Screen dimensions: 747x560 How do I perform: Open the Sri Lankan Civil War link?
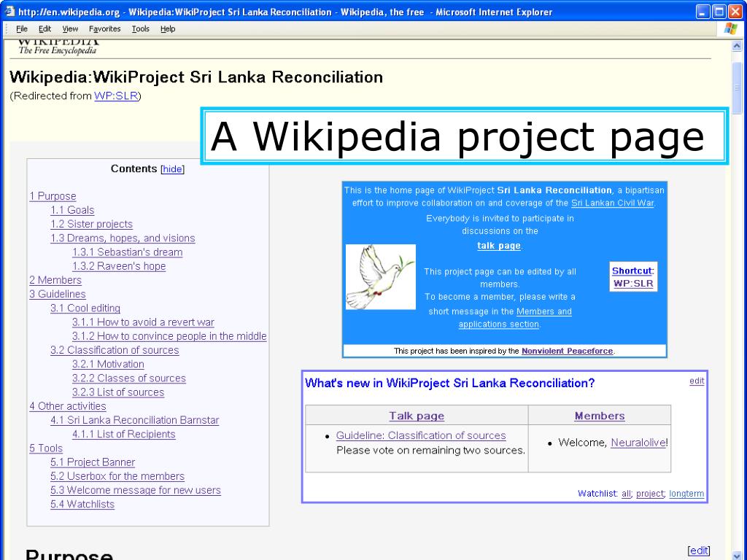(x=613, y=203)
